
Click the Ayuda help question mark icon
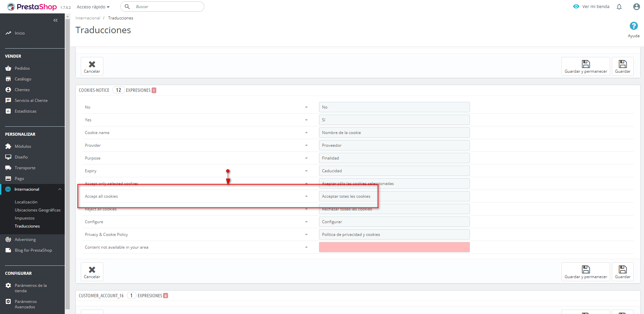tap(634, 26)
